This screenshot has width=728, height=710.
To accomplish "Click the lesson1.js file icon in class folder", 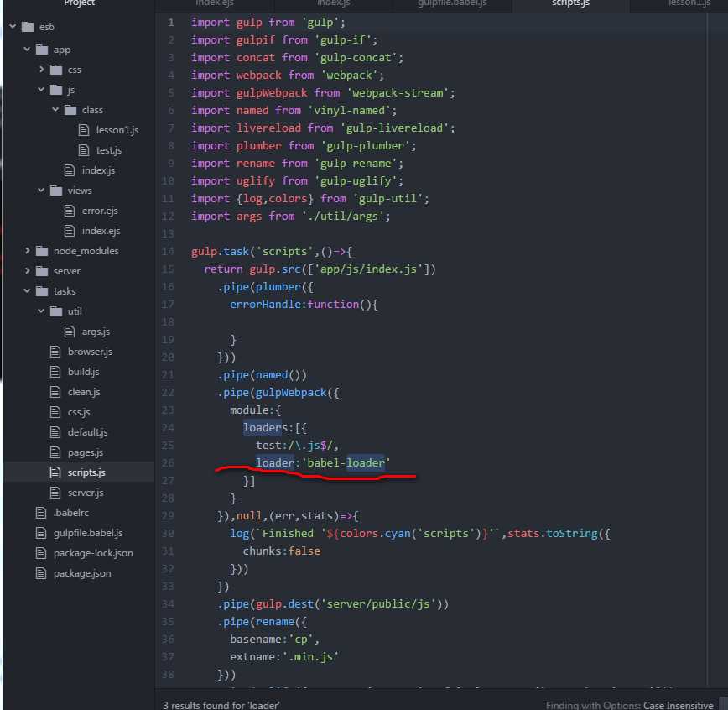I will point(84,130).
